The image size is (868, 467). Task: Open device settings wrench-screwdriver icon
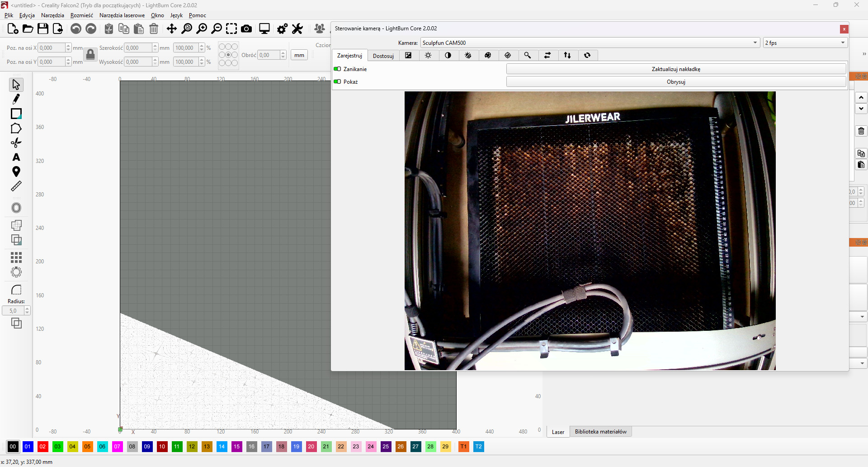click(297, 29)
